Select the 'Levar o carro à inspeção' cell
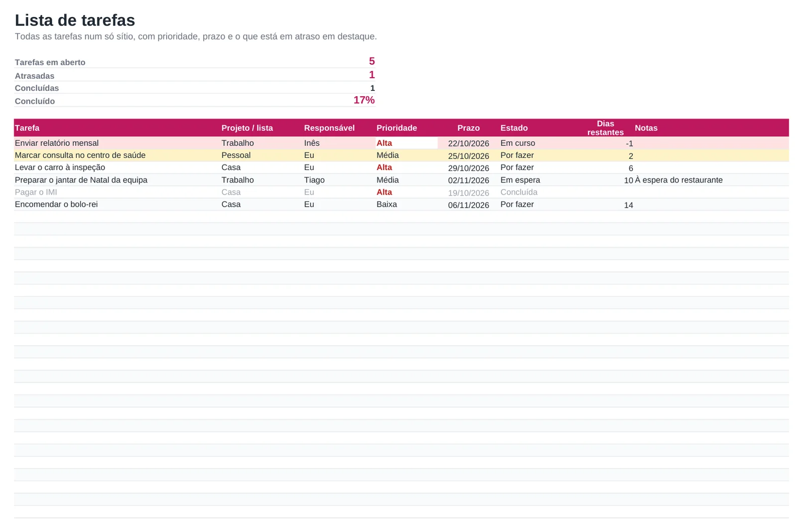Image resolution: width=803 pixels, height=532 pixels. 60,167
